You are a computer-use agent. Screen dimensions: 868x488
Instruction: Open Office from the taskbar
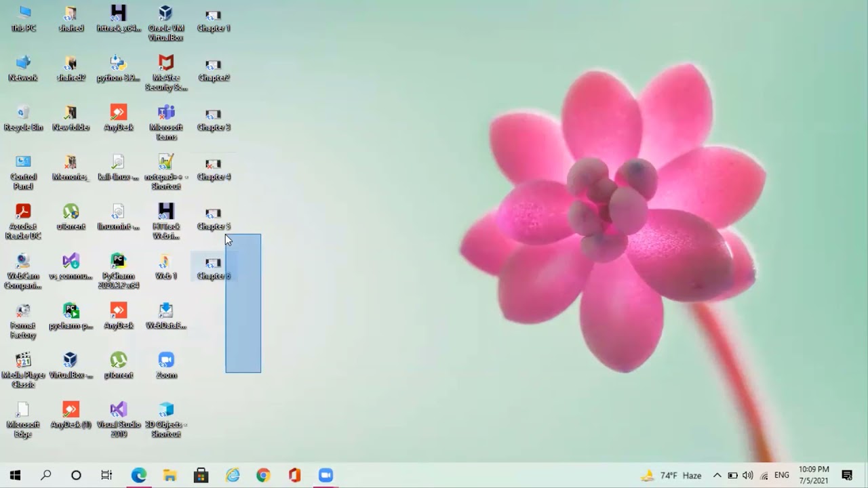[x=294, y=475]
